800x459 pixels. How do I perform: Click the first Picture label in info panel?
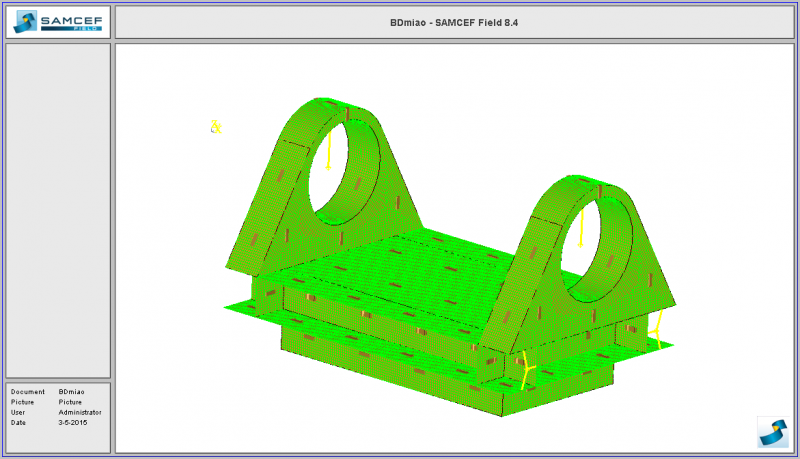(22, 402)
